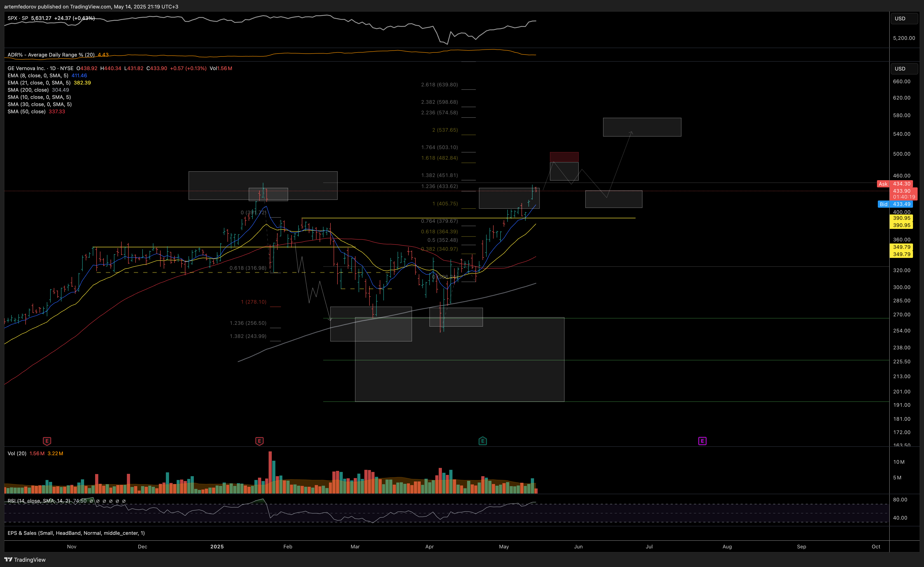Click the artemfedorov published header text
The image size is (924, 567).
tap(91, 6)
